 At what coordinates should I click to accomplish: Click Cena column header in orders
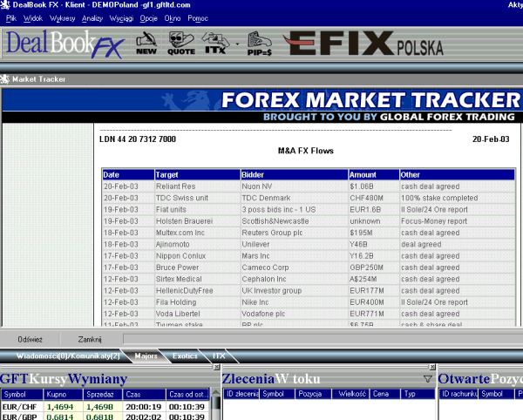(x=384, y=394)
